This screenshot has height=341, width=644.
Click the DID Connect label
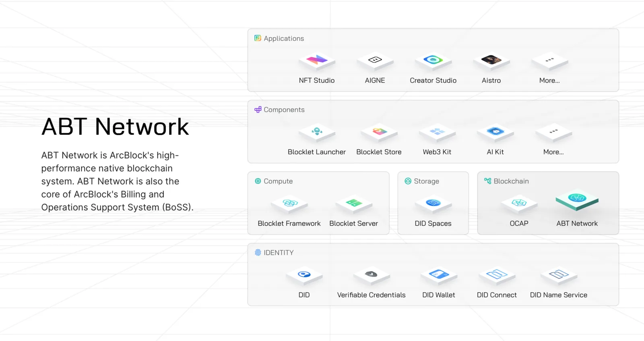point(497,295)
